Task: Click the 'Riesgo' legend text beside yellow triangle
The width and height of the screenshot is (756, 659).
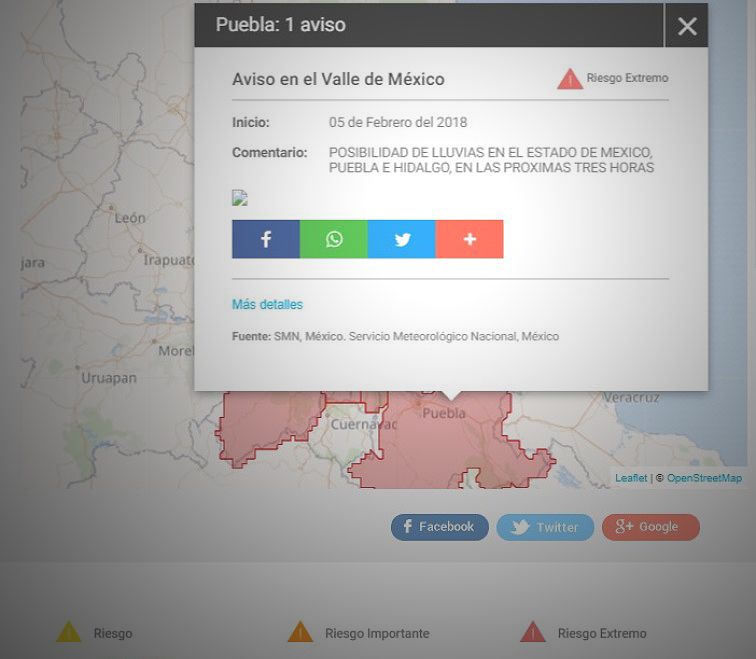Action: pos(113,633)
